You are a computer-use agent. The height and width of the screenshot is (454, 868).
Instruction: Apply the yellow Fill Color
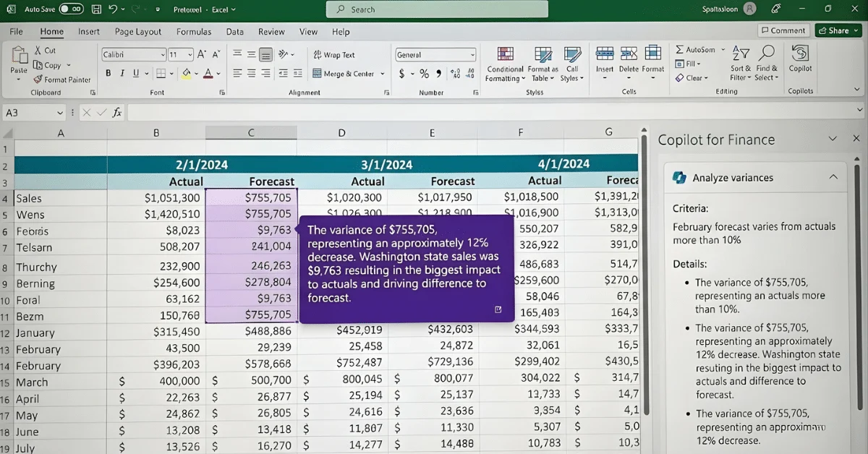pos(186,73)
